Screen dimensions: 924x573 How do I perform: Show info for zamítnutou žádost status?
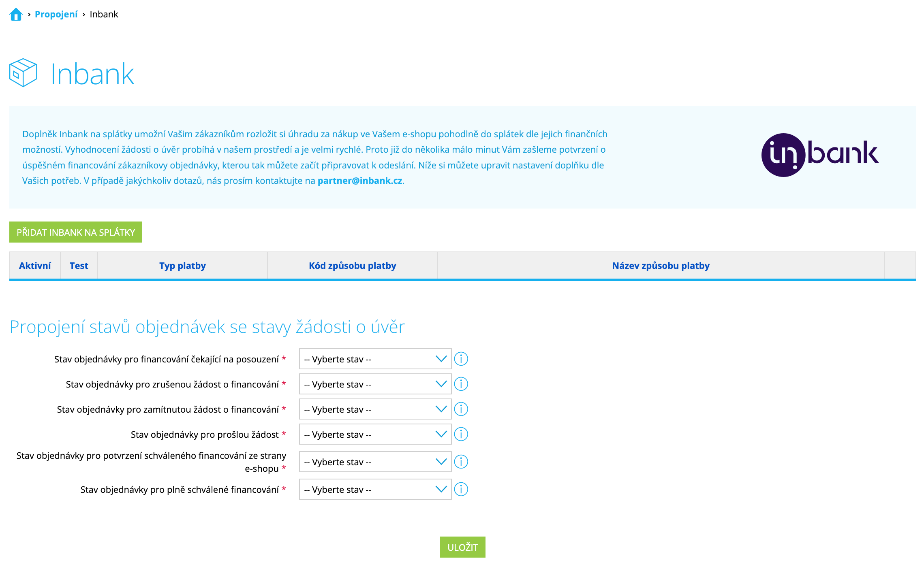coord(461,409)
